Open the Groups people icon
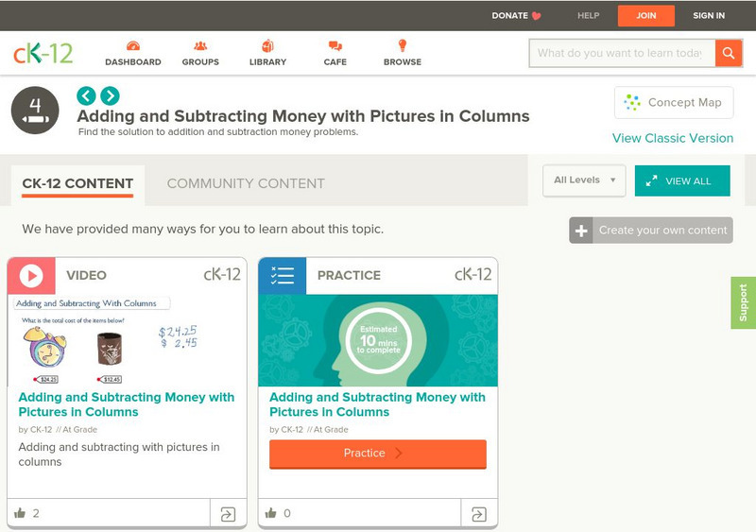The image size is (756, 532). pos(200,46)
